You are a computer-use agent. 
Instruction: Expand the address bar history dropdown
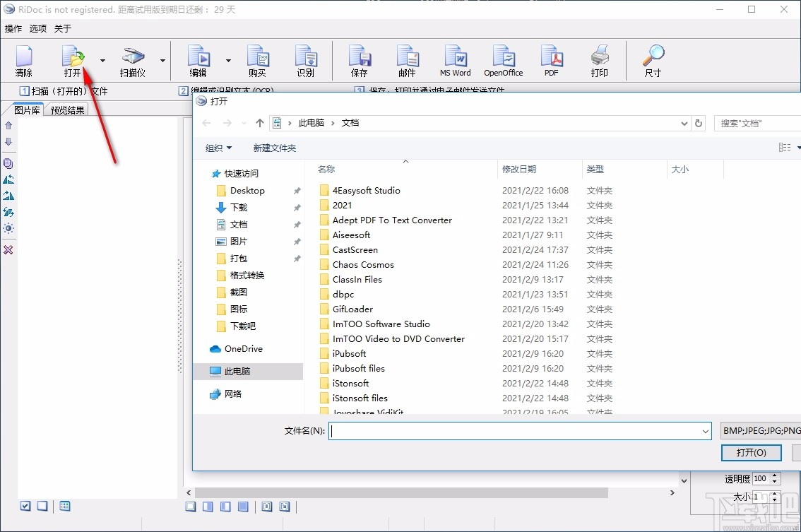[x=684, y=123]
